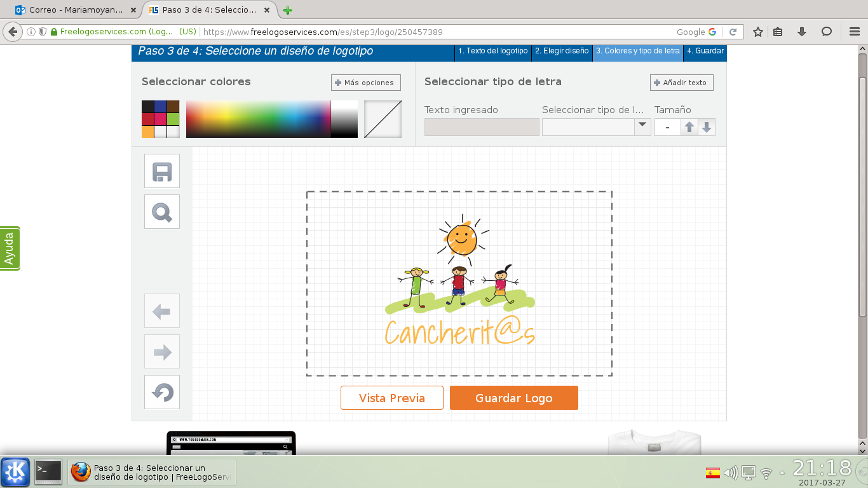Click the Seleccionar tipo de letra combo box
This screenshot has height=488, width=868.
597,127
